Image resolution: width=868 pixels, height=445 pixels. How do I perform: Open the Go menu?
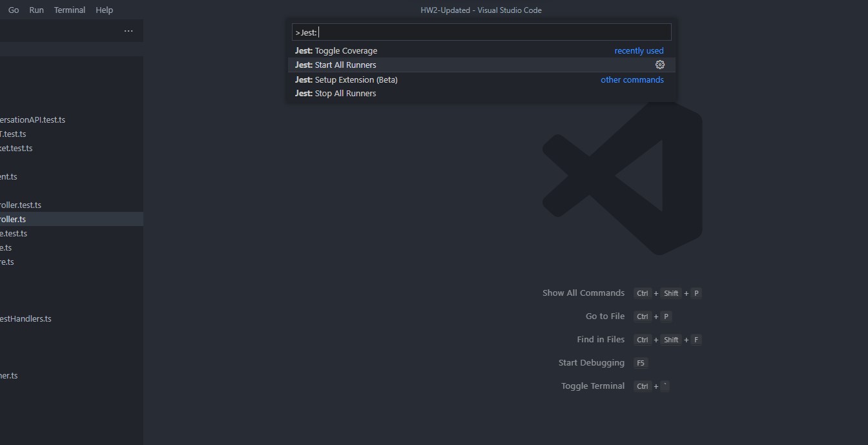pyautogui.click(x=14, y=10)
